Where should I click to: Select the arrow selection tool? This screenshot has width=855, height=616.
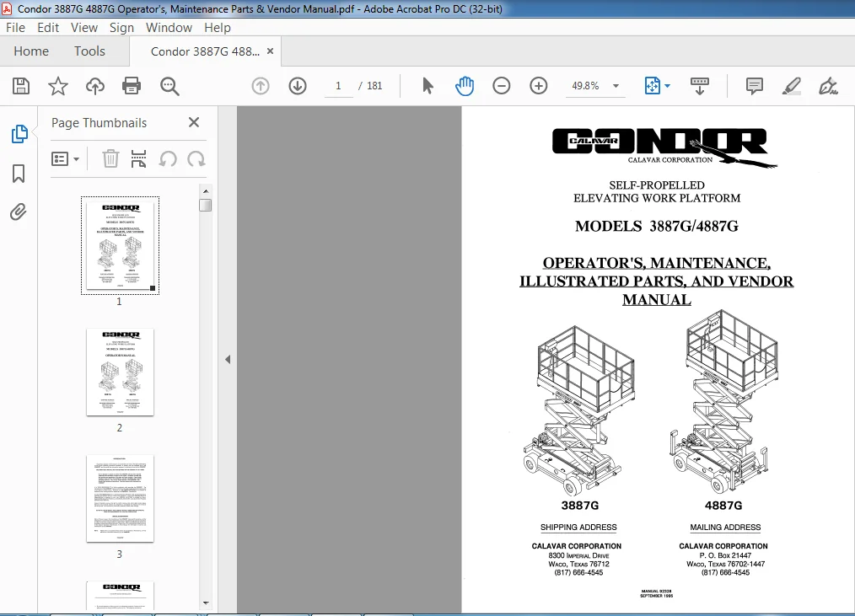click(428, 86)
